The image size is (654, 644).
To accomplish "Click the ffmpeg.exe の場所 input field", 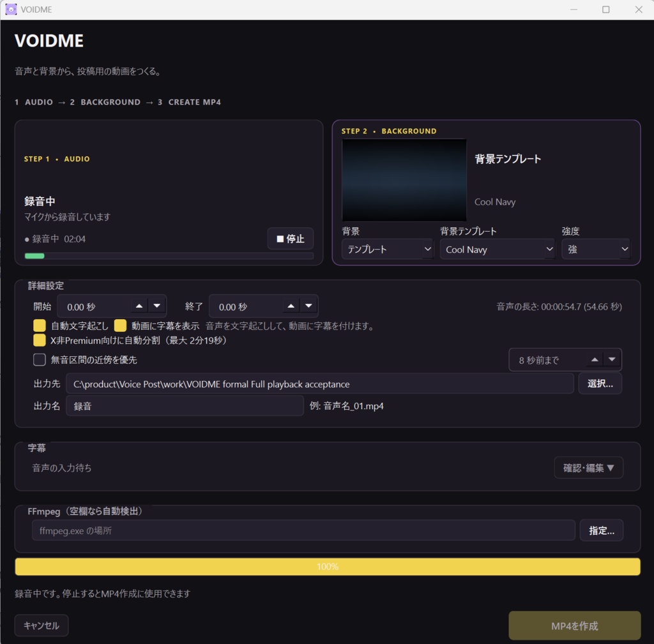I will pos(303,530).
